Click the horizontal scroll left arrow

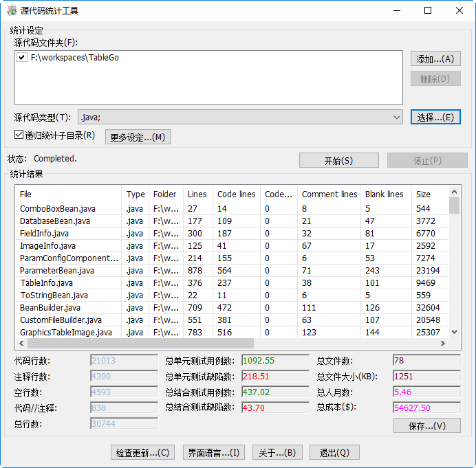(21, 343)
